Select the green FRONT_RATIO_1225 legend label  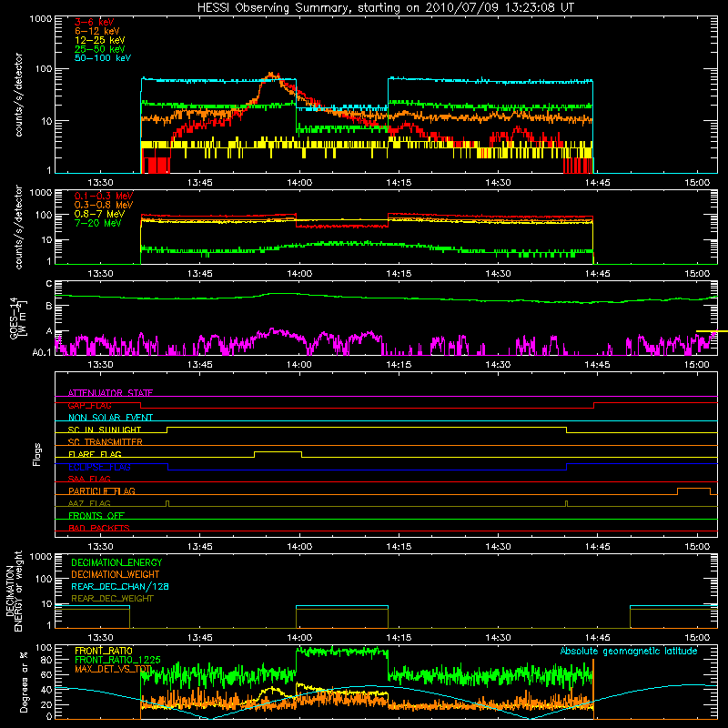[117, 660]
